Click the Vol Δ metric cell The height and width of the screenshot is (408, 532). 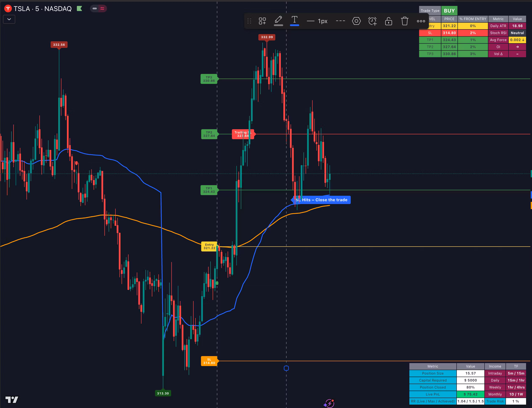coord(498,54)
